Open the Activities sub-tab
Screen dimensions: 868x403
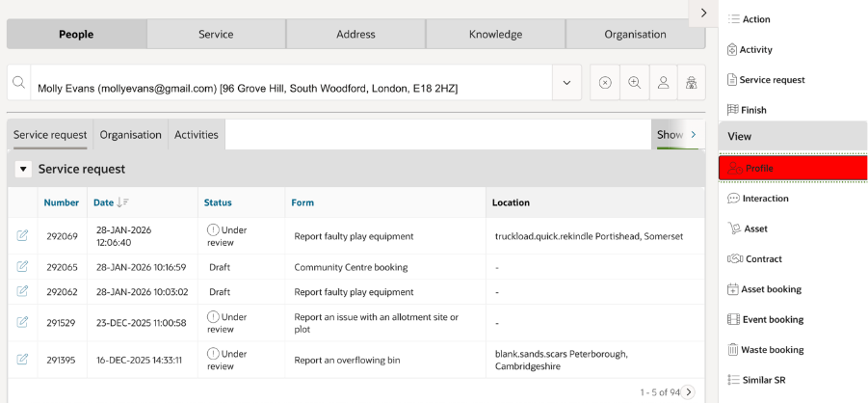click(197, 135)
